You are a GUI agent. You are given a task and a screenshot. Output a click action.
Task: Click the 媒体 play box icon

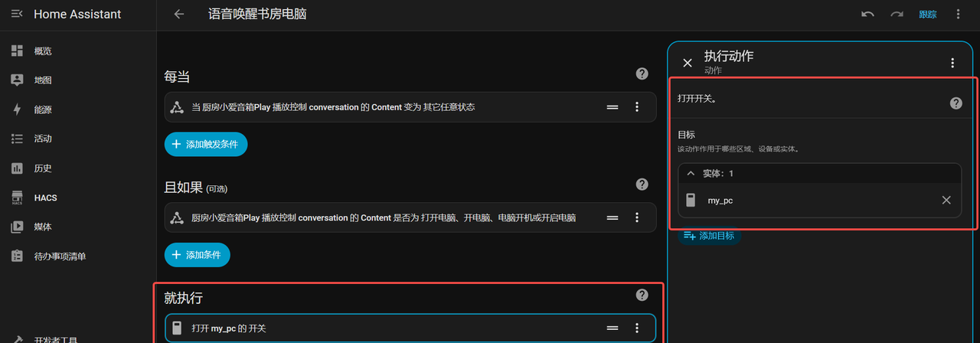(17, 227)
